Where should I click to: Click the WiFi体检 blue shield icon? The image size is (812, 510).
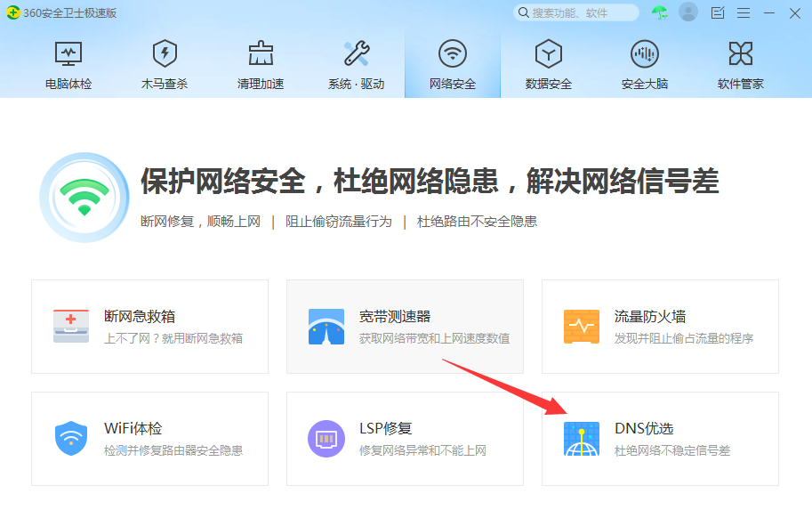click(71, 439)
